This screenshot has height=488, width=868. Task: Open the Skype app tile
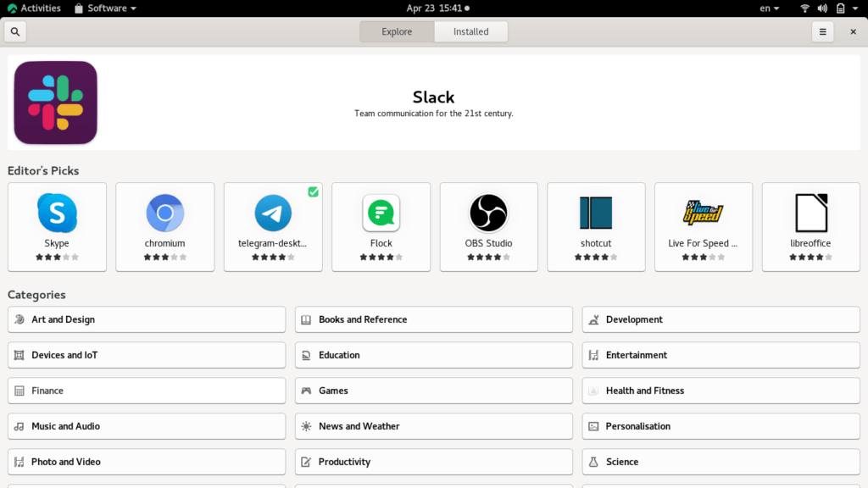[x=57, y=227]
